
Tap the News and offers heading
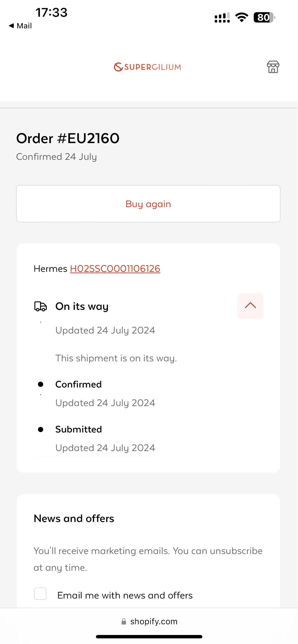click(74, 518)
